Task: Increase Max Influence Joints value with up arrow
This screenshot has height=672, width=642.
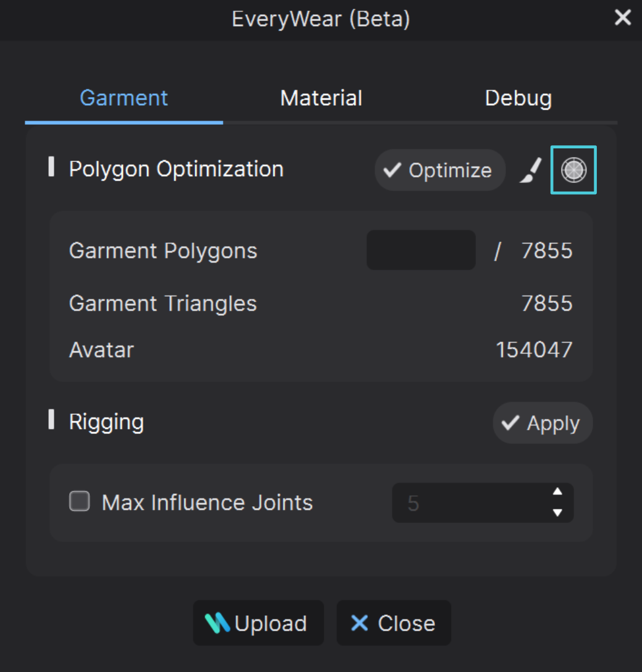Action: coord(557,491)
